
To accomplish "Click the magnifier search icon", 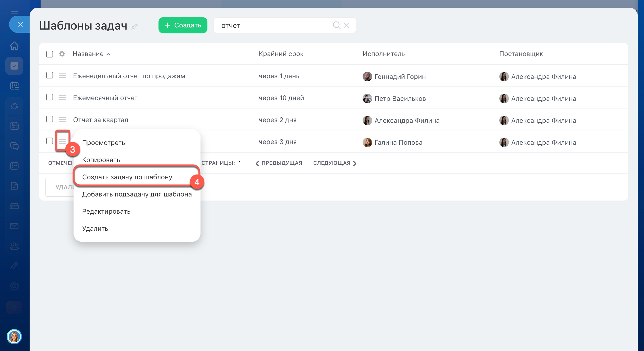I will point(337,25).
